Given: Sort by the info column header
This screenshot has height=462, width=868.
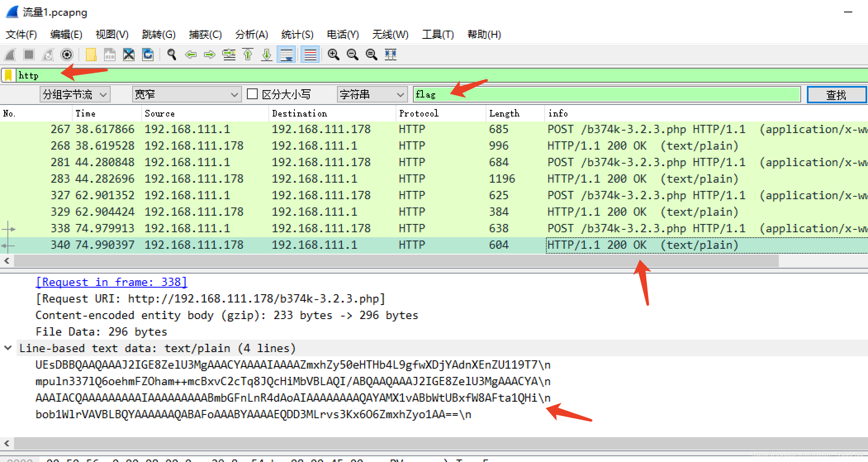Looking at the screenshot, I should point(706,113).
